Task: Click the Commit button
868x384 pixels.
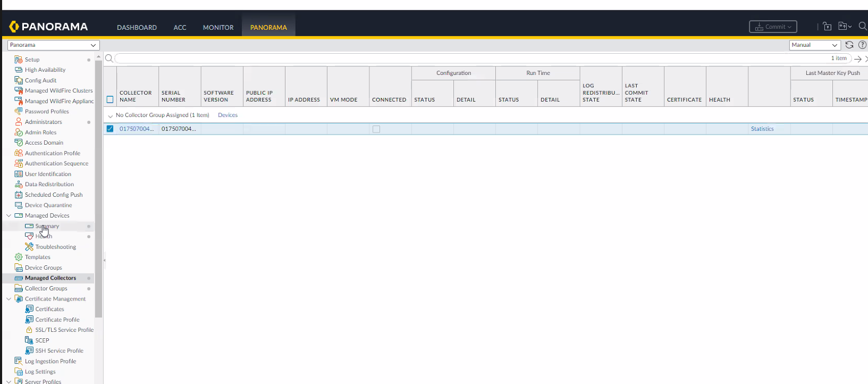Action: coord(772,27)
